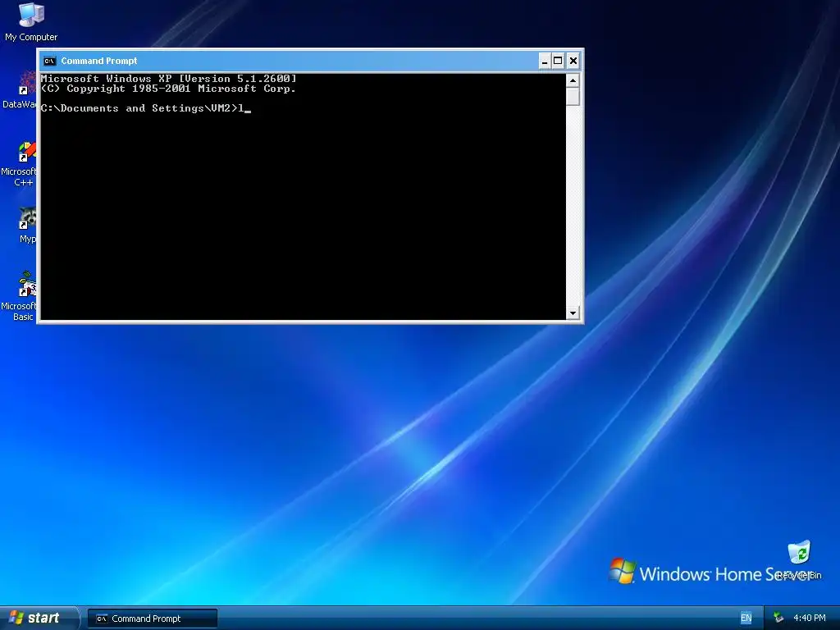Click the network tray icon
The height and width of the screenshot is (630, 840).
(778, 618)
